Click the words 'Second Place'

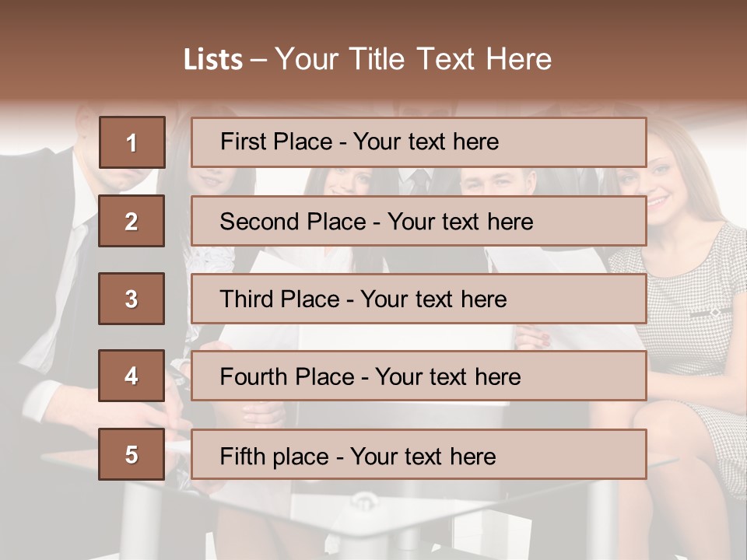click(293, 222)
